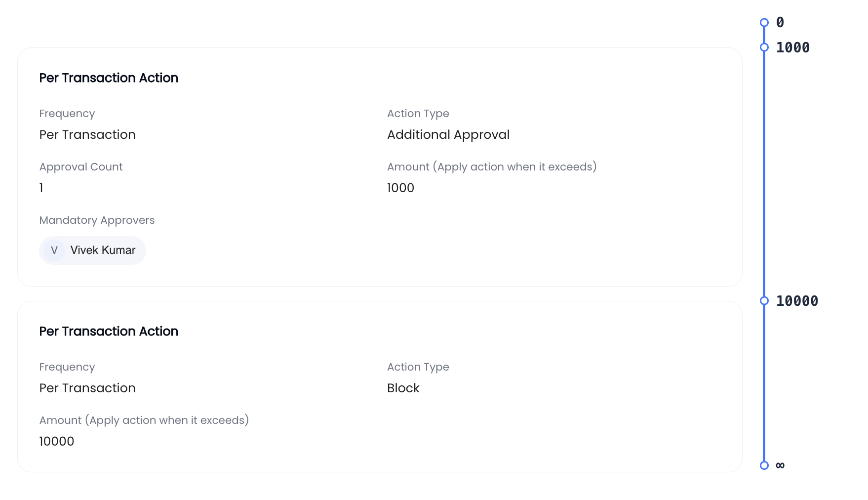Click the Block action type value
The height and width of the screenshot is (500, 868).
(x=403, y=388)
